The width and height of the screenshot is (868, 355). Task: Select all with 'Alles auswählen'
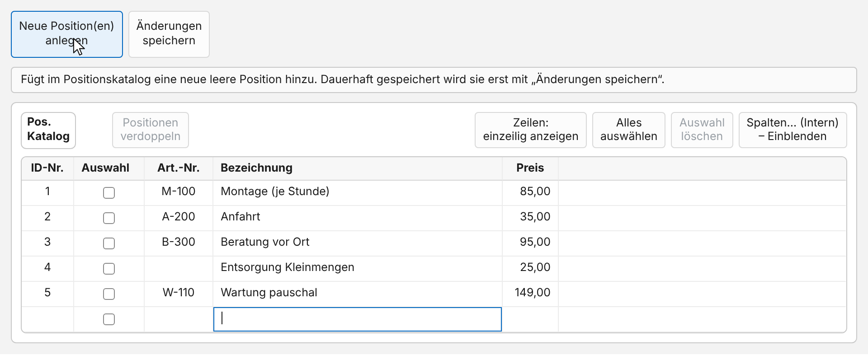click(629, 130)
